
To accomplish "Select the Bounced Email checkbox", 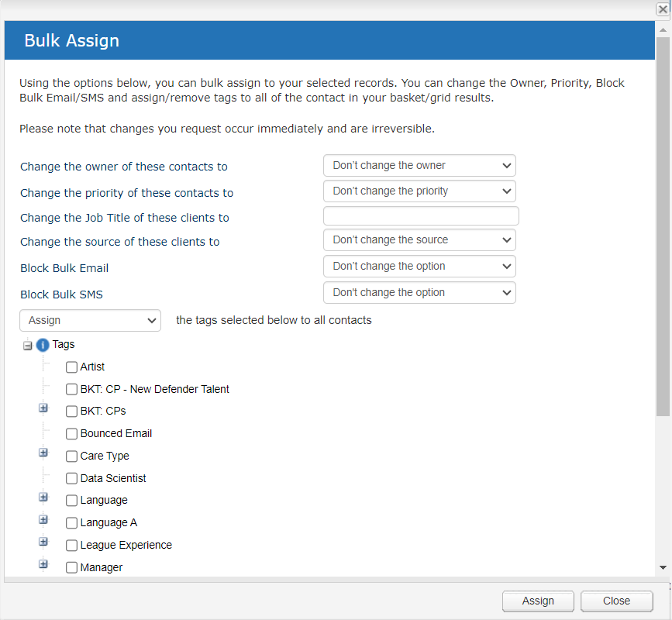I will click(71, 434).
